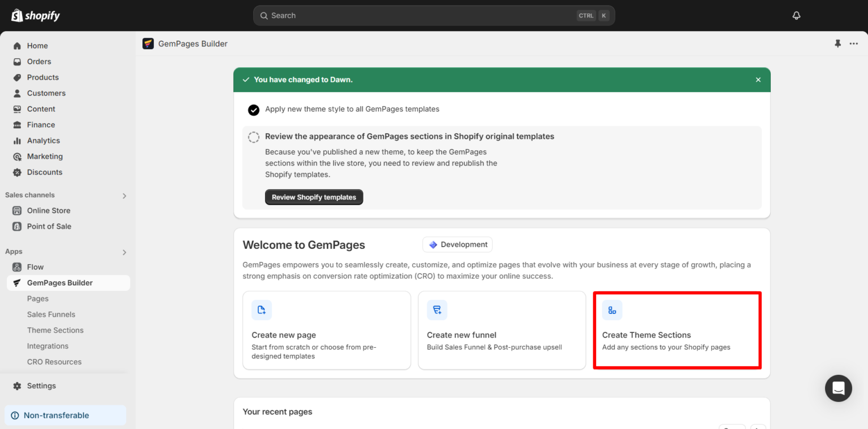Switch to the Theme Sections page
868x429 pixels.
pyautogui.click(x=55, y=330)
